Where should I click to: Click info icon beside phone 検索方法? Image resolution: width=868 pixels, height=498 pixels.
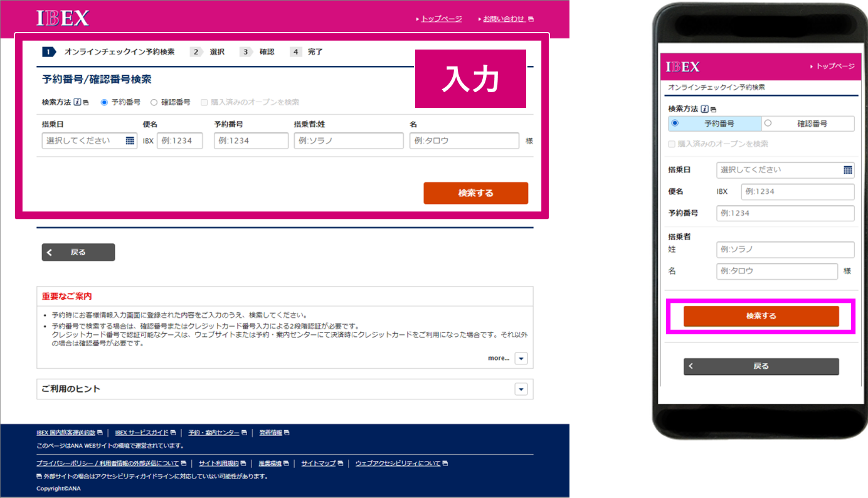coord(704,109)
